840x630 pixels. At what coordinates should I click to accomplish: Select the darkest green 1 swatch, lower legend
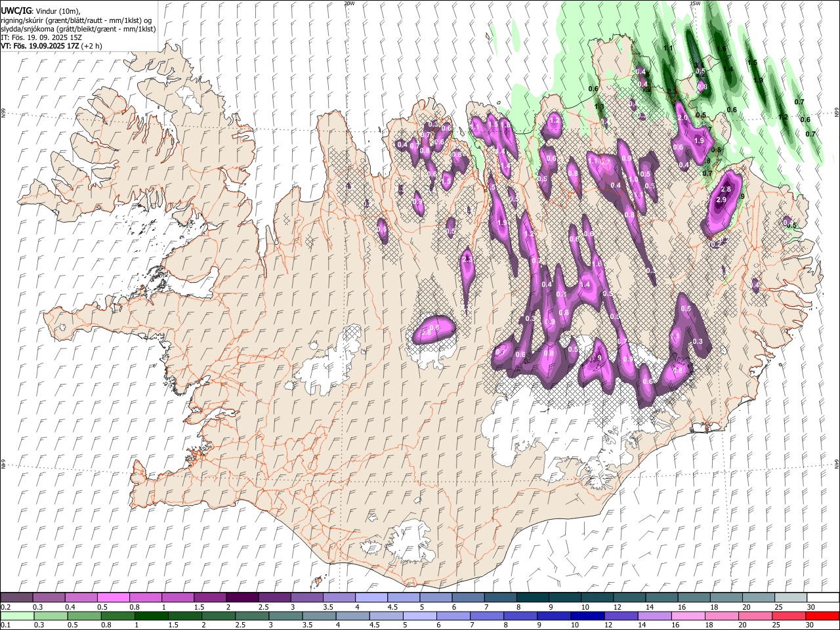[x=151, y=616]
